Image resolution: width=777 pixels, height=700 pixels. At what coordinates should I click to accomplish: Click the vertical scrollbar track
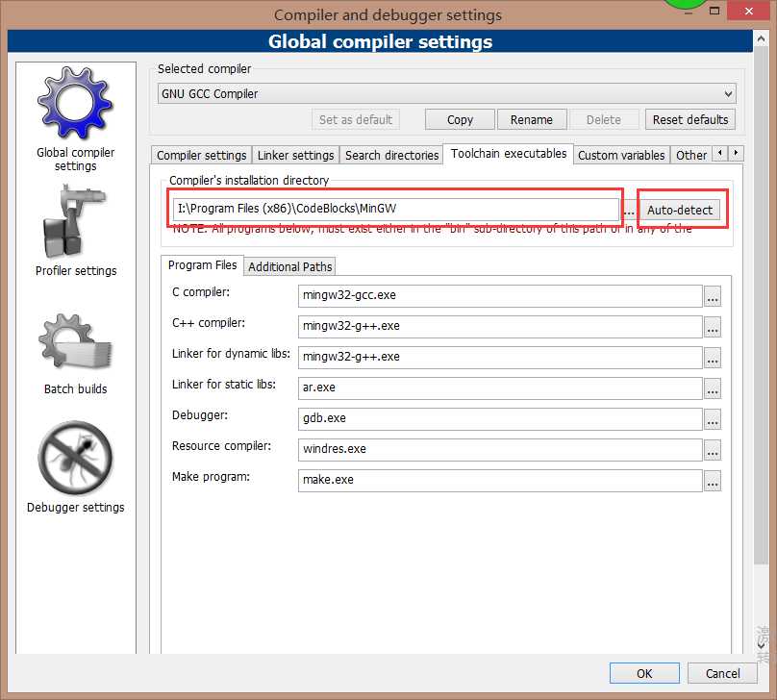tap(762, 602)
